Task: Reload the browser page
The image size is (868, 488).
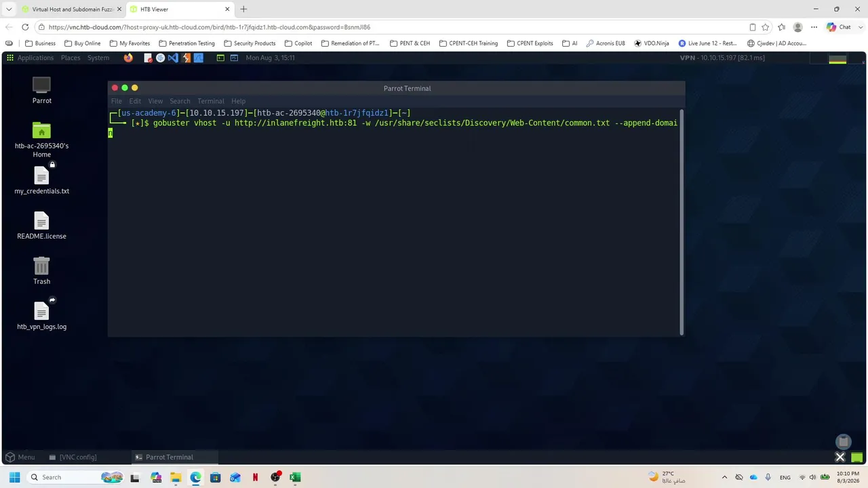Action: click(25, 27)
